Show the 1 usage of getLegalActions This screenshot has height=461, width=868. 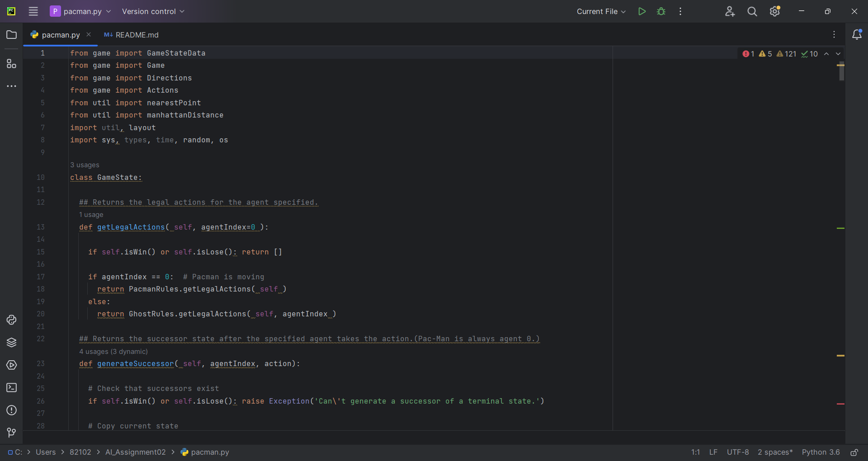coord(91,215)
